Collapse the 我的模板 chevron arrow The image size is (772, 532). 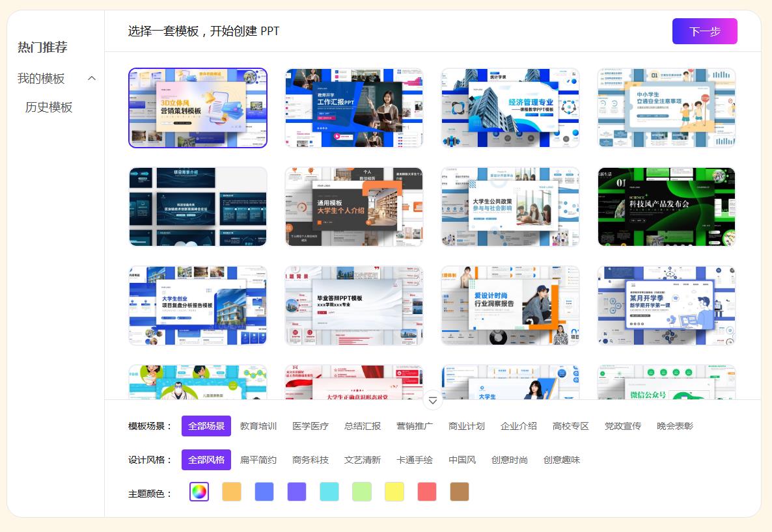coord(92,78)
